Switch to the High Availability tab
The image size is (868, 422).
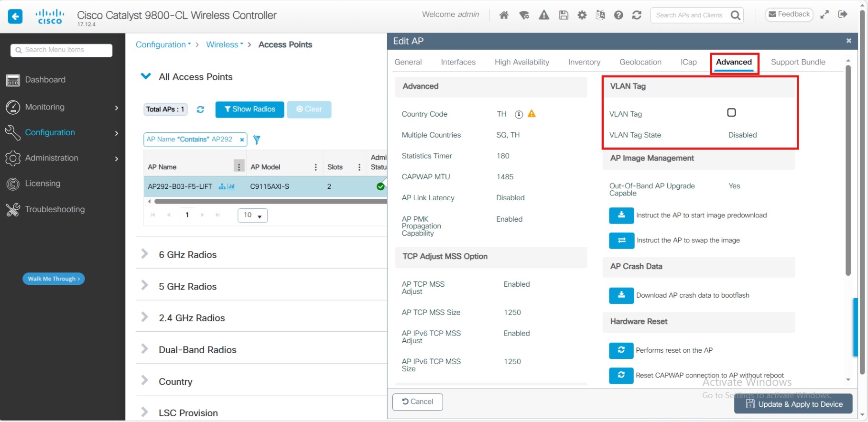pyautogui.click(x=521, y=62)
